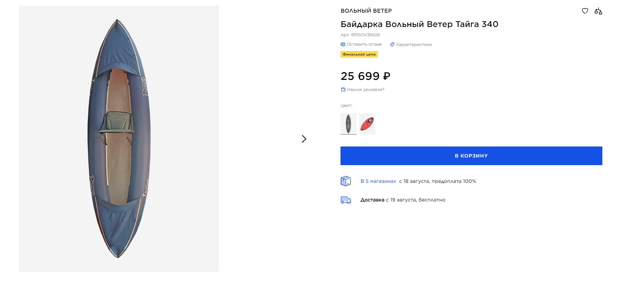
Task: Click the Финальная цена yellow badge
Action: (359, 54)
